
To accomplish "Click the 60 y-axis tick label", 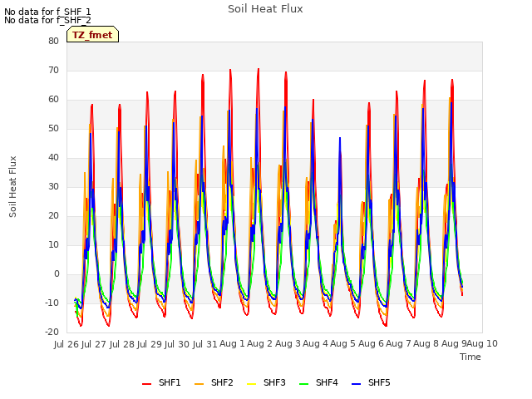I will [53, 100].
